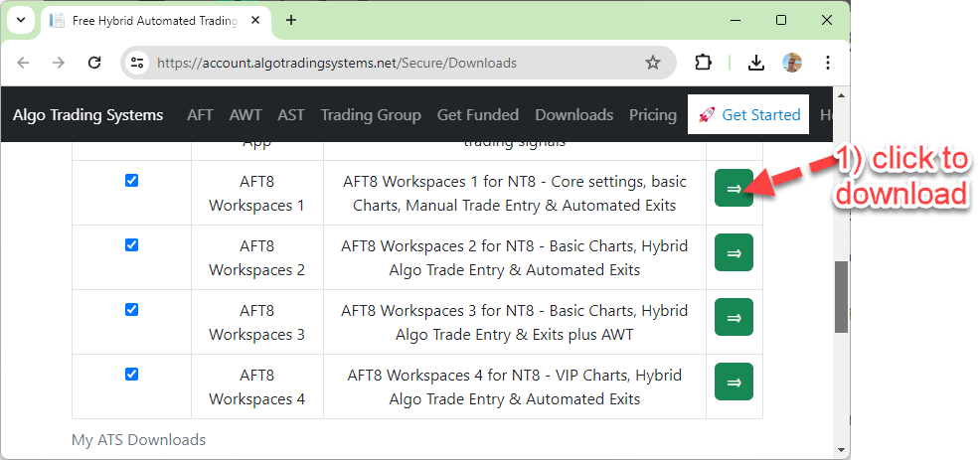
Task: Go back with the browser back arrow
Action: (x=23, y=63)
